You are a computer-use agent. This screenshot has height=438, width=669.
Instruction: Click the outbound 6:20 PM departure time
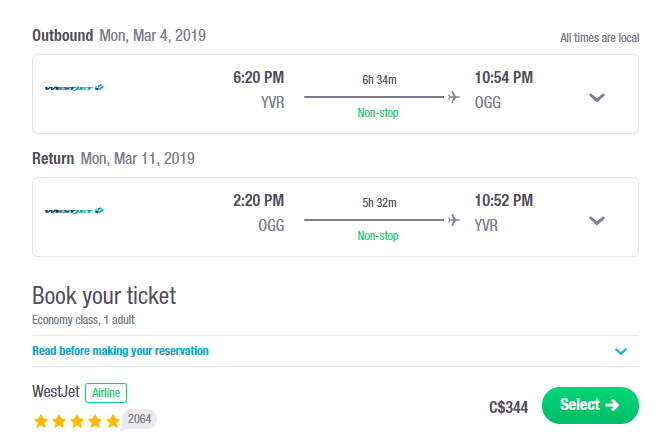click(x=258, y=78)
